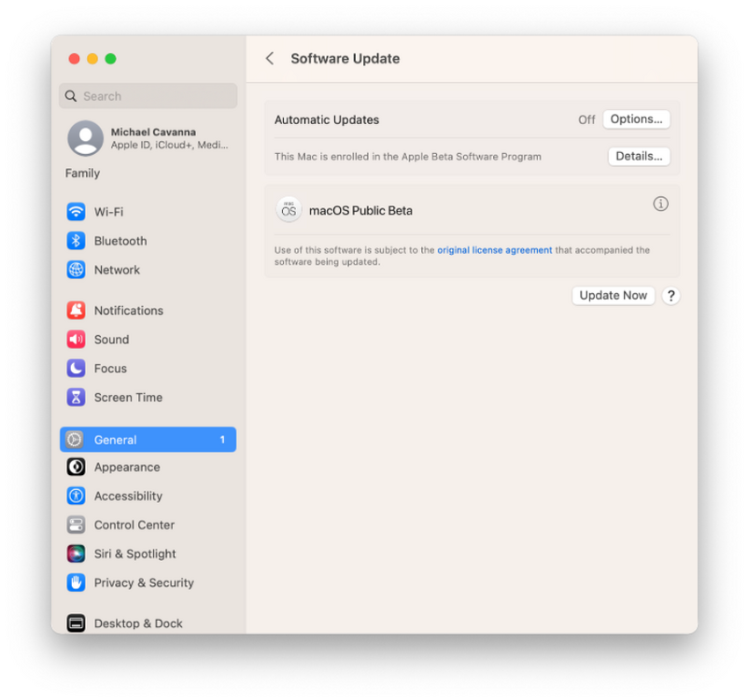Click the macOS Public Beta OS icon
This screenshot has width=748, height=700.
tap(289, 210)
